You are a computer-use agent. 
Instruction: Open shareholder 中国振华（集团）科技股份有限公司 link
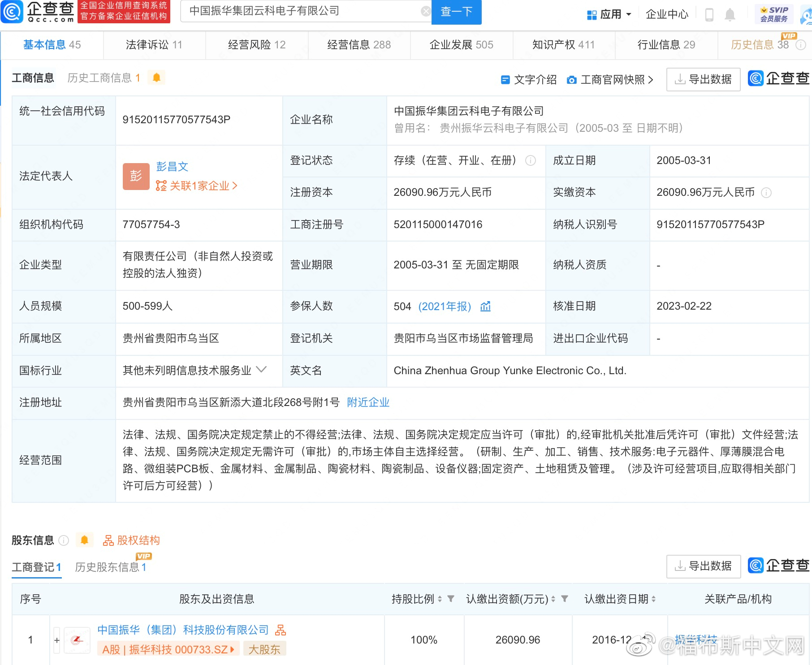[183, 630]
